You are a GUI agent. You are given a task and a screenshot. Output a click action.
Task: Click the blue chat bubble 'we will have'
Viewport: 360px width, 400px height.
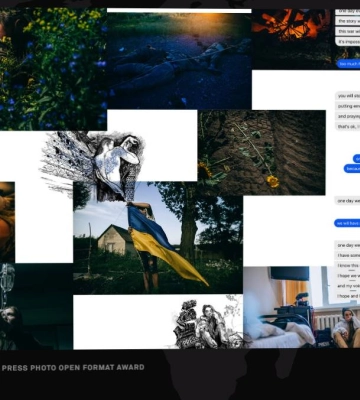coord(347,223)
